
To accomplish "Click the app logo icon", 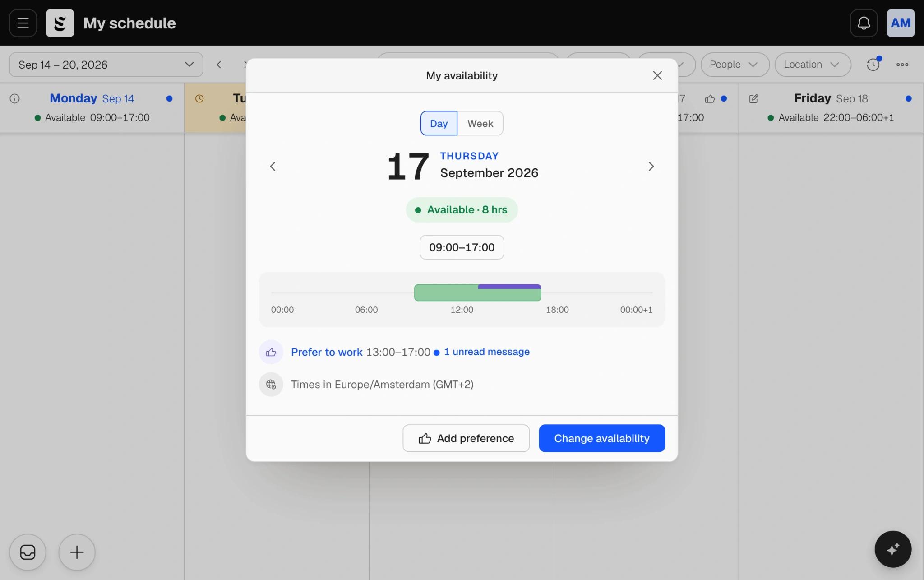I will (60, 23).
